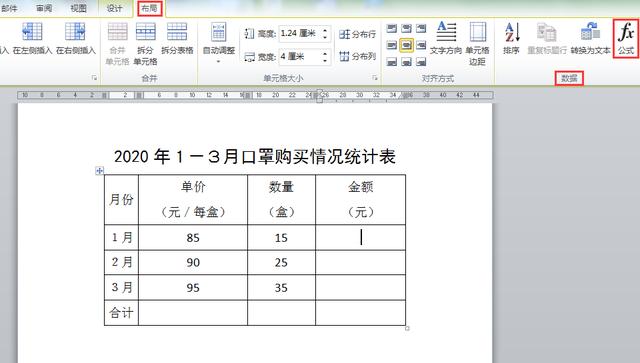
Task: Open the Mailings (邮件) tab
Action: click(9, 8)
